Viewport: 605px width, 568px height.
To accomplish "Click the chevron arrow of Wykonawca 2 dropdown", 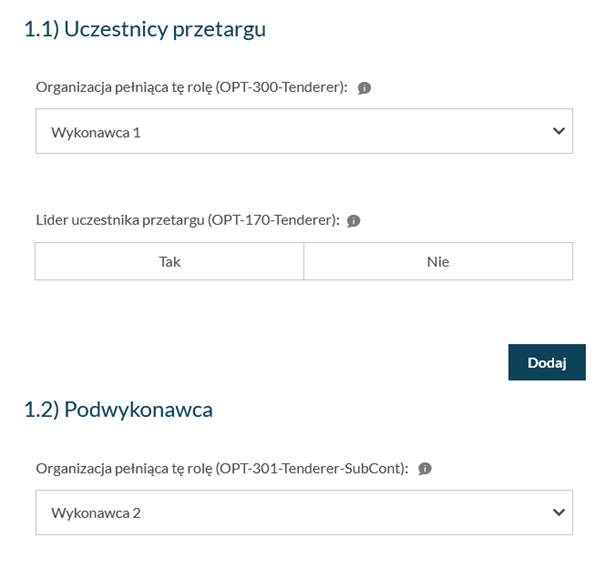I will point(558,512).
